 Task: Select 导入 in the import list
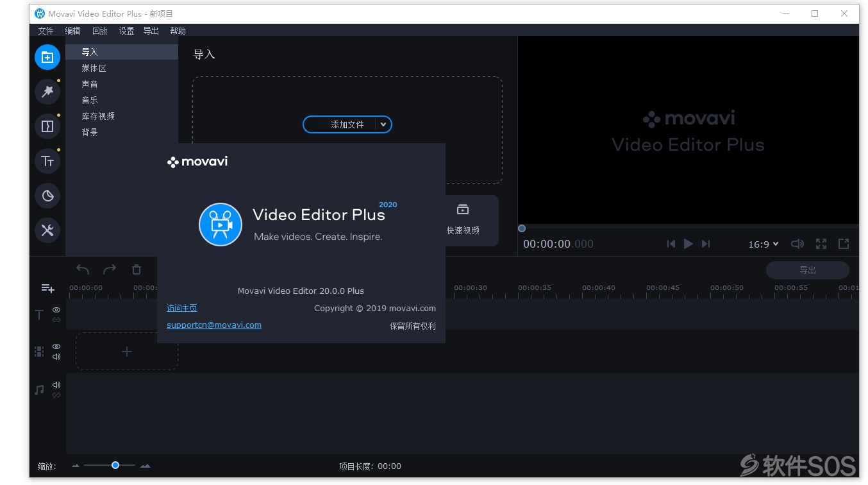122,52
